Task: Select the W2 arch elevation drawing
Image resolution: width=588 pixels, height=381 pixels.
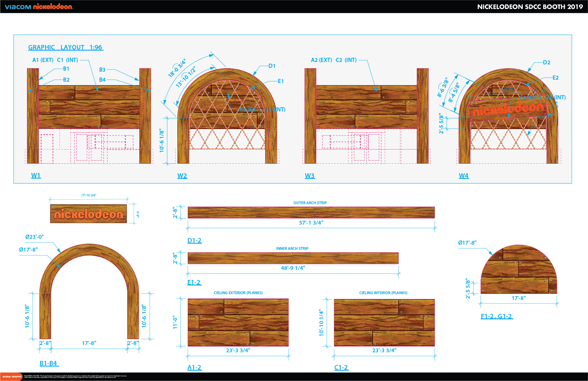Action: (227, 116)
